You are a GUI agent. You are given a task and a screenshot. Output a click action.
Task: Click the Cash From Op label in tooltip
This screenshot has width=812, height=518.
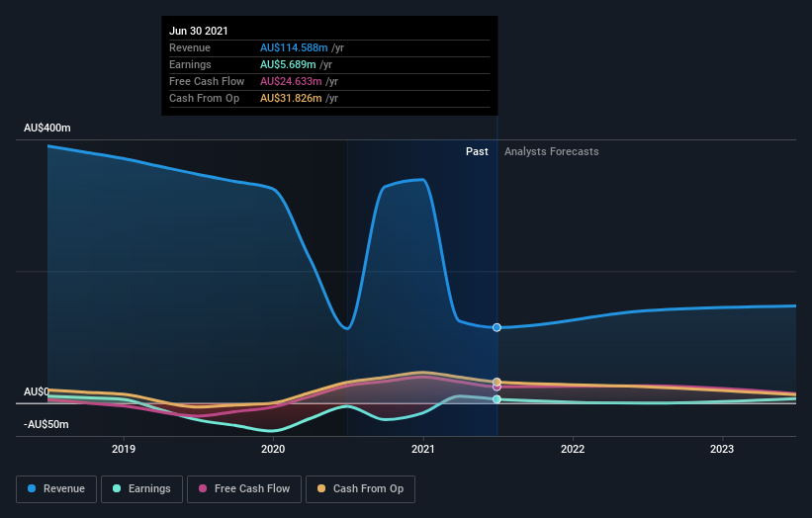point(204,98)
